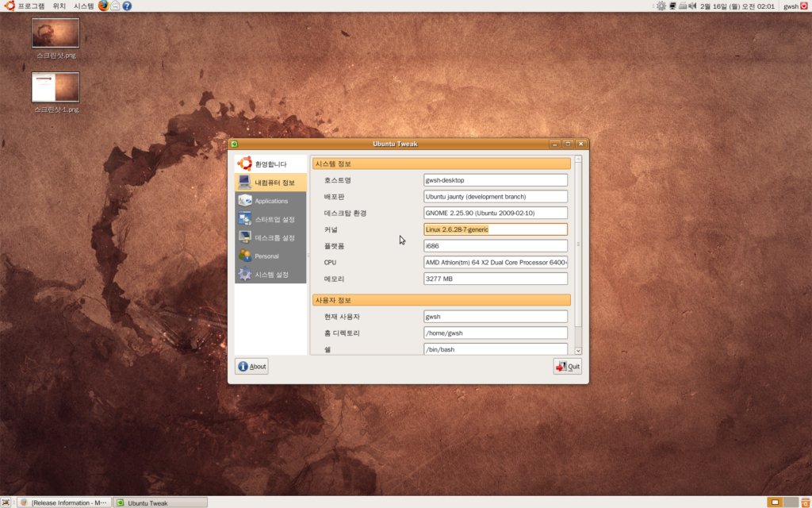The width and height of the screenshot is (812, 508).
Task: Open the Personal sidebar entry
Action: (x=270, y=256)
